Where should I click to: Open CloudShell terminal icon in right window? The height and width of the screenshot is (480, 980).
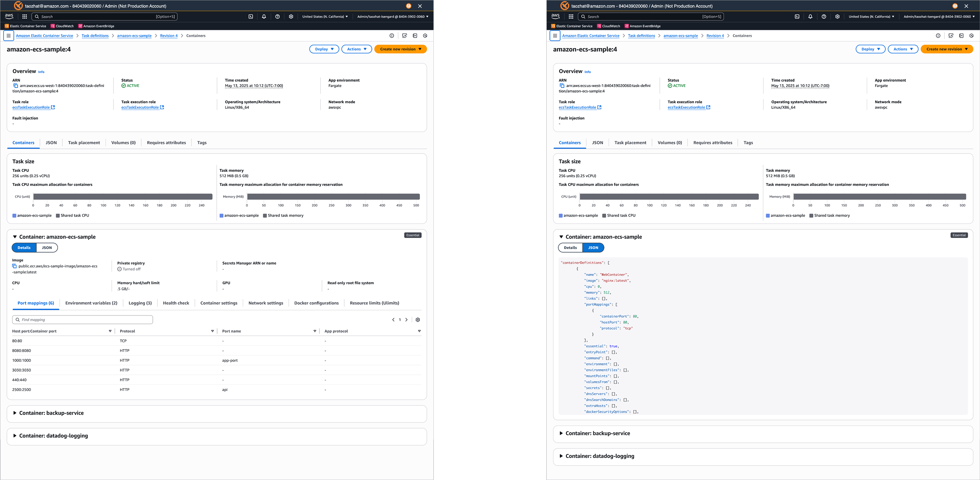(x=797, y=17)
